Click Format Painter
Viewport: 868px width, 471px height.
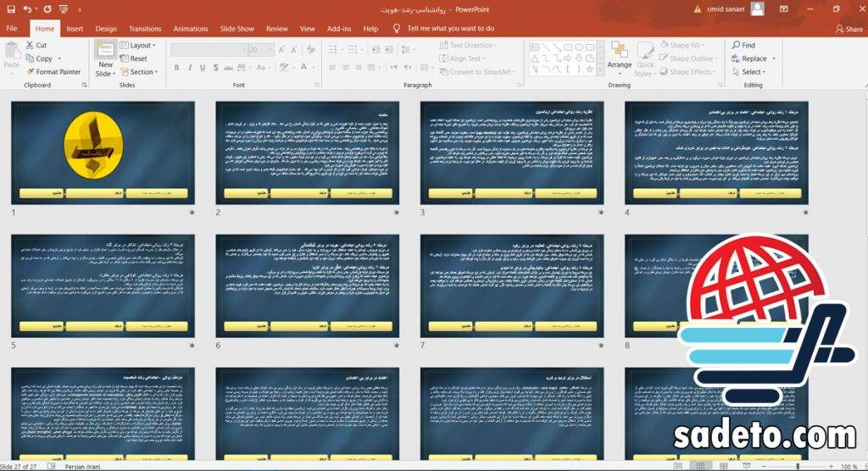(x=53, y=71)
